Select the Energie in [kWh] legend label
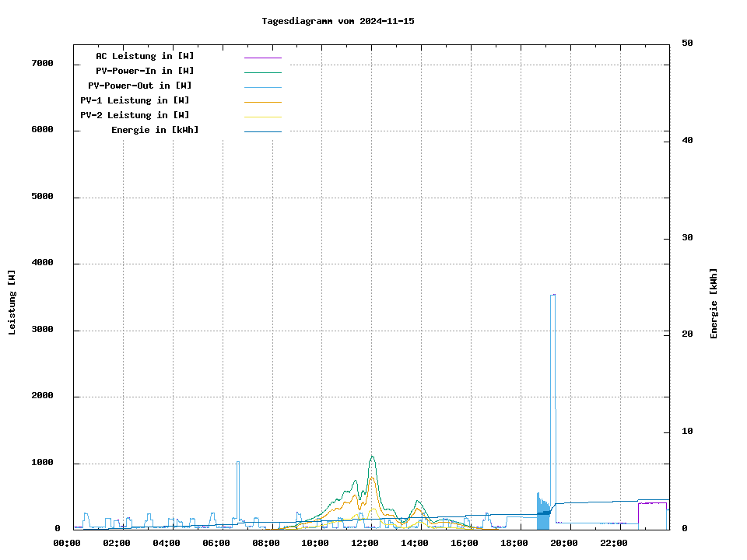 (x=155, y=130)
